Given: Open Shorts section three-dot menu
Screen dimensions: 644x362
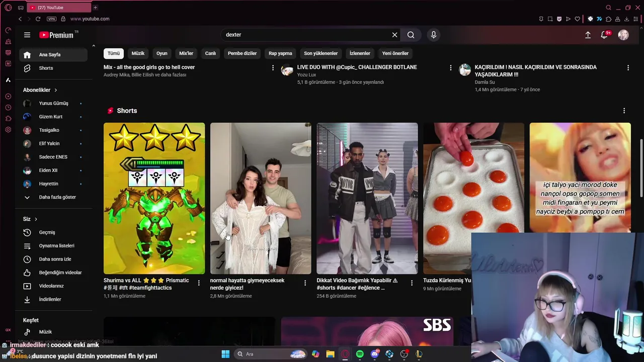Looking at the screenshot, I should 624,111.
